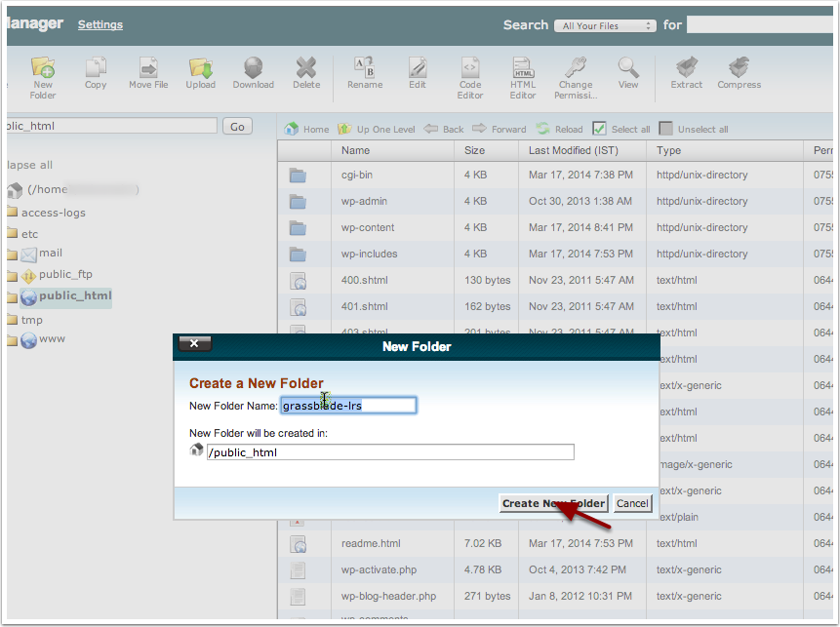Open the Settings link
Image resolution: width=840 pixels, height=627 pixels.
100,24
